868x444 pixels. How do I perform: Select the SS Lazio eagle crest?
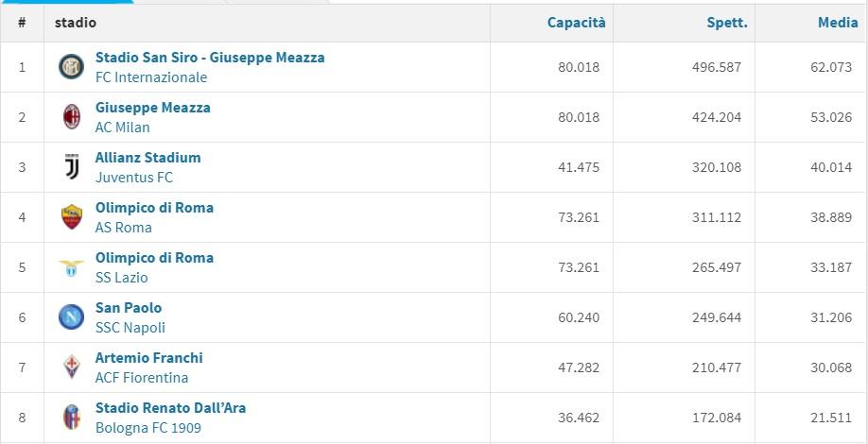tap(72, 267)
